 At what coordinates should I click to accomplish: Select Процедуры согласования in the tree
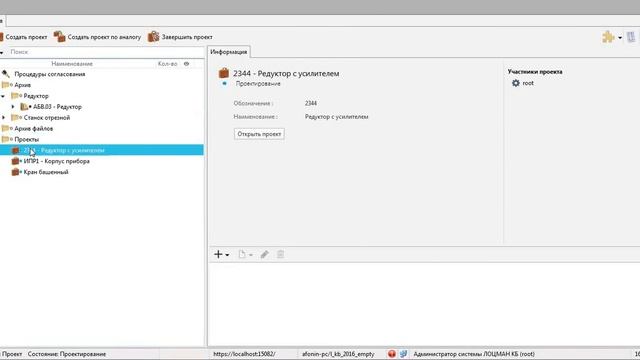pyautogui.click(x=50, y=74)
